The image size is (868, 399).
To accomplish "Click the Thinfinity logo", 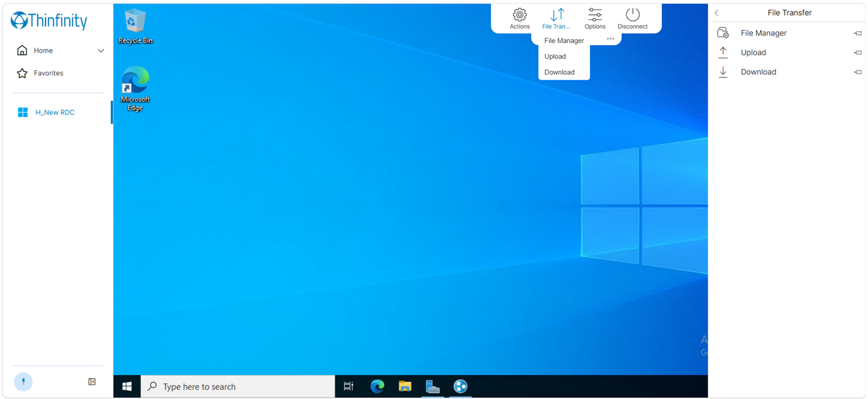I will pos(49,20).
